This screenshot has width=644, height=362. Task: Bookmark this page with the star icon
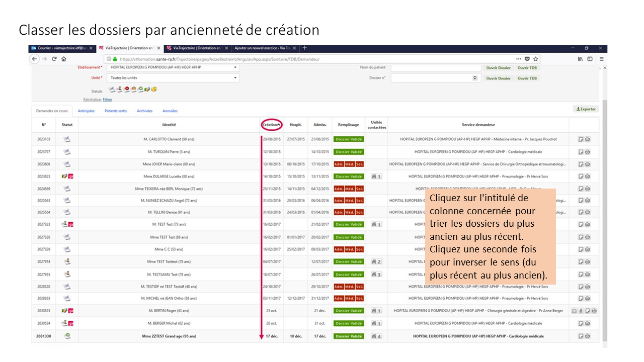click(x=536, y=59)
